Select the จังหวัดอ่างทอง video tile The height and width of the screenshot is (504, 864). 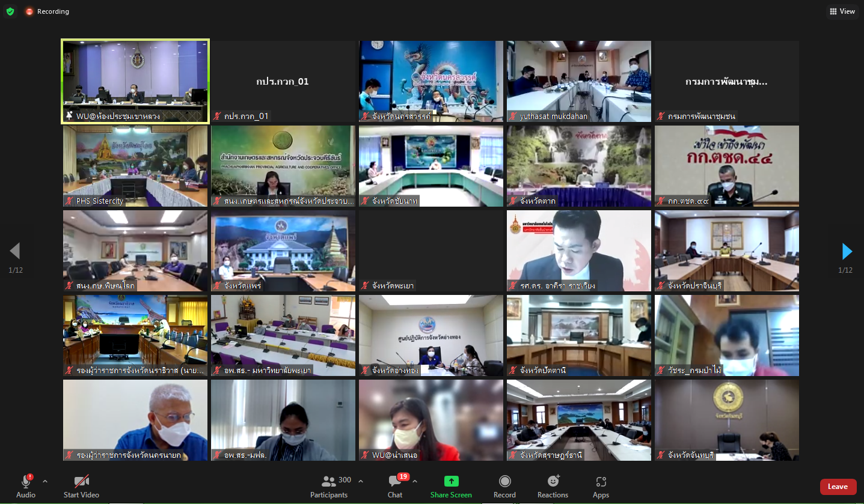tap(431, 335)
